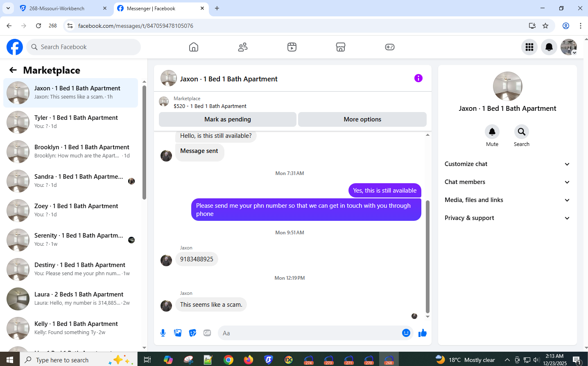The width and height of the screenshot is (588, 366).
Task: Close the Messenger | Facebook tab
Action: coord(202,8)
